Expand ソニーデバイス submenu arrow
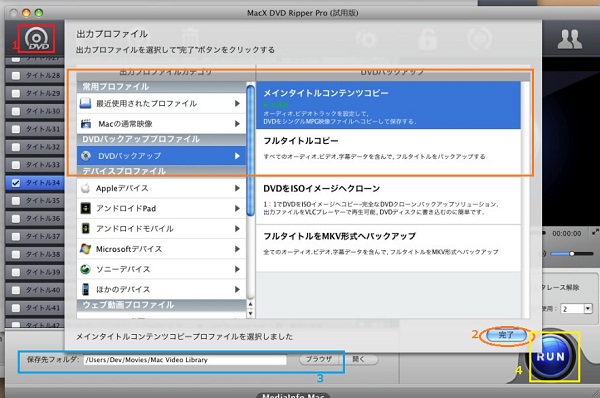 [x=237, y=269]
